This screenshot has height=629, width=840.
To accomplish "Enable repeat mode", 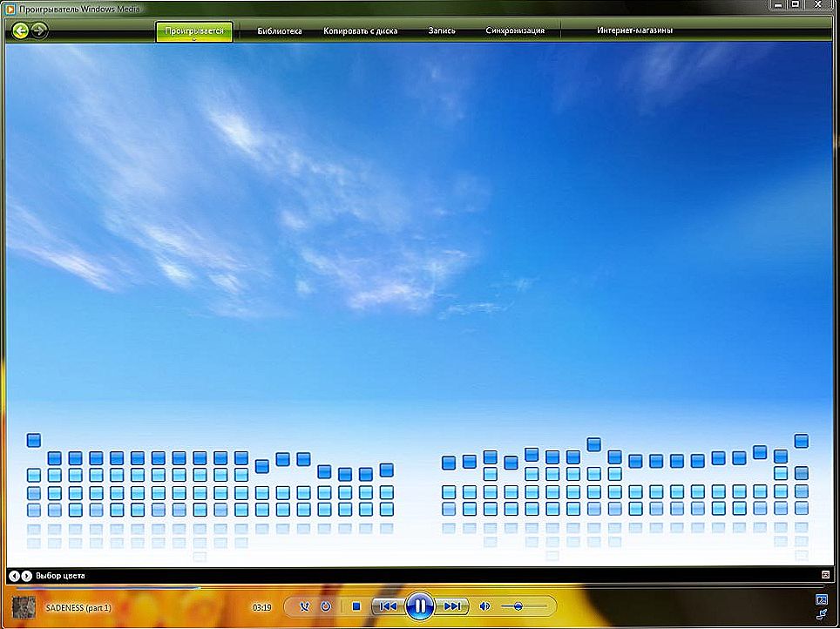I will [x=325, y=606].
